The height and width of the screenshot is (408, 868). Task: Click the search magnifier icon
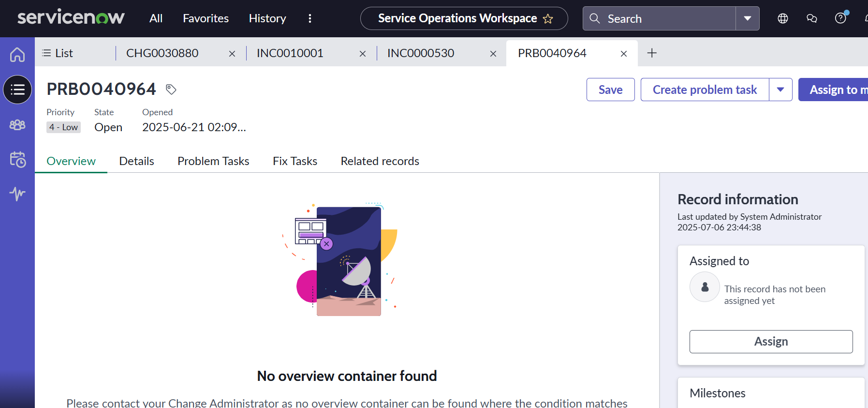click(595, 18)
